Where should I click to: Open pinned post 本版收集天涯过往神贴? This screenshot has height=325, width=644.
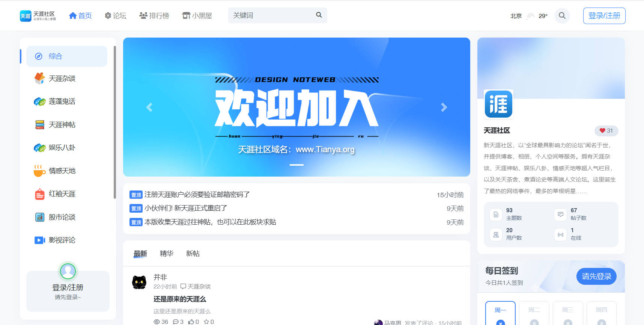point(210,222)
